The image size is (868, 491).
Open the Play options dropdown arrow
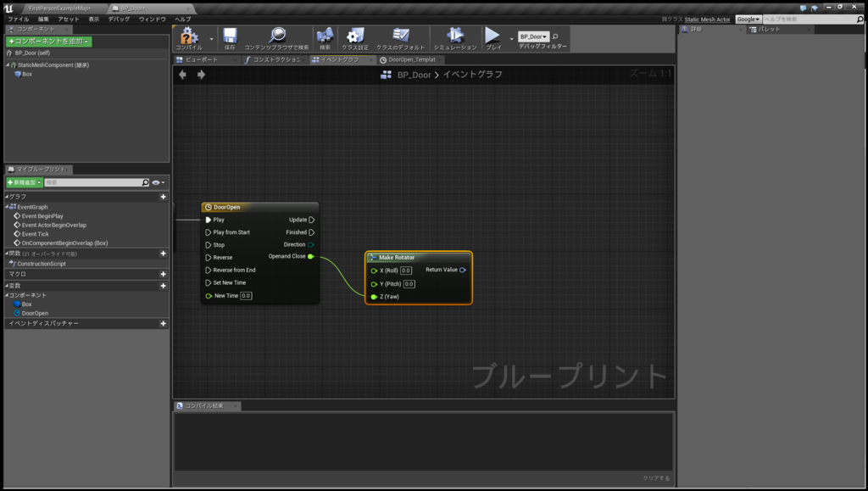click(x=511, y=39)
